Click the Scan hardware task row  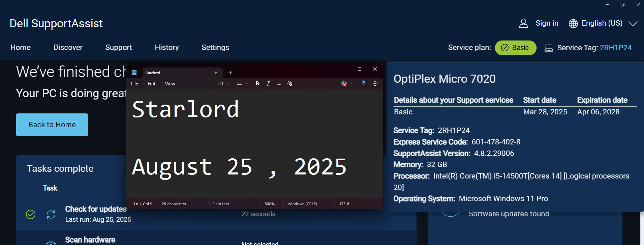(x=216, y=238)
